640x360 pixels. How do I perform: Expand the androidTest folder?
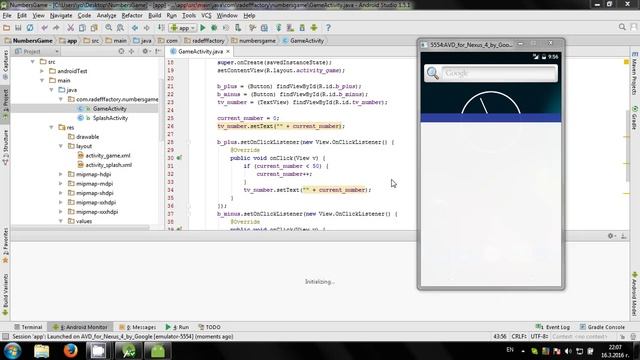[x=42, y=71]
